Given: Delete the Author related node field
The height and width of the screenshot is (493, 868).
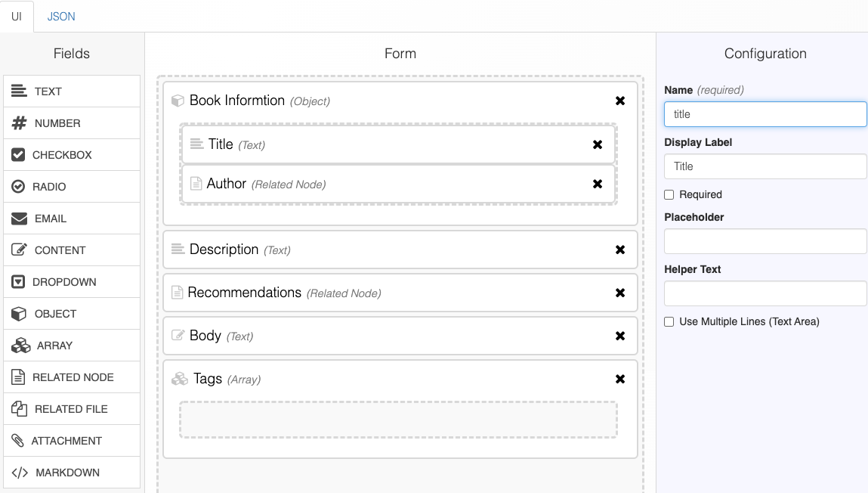Looking at the screenshot, I should (598, 184).
